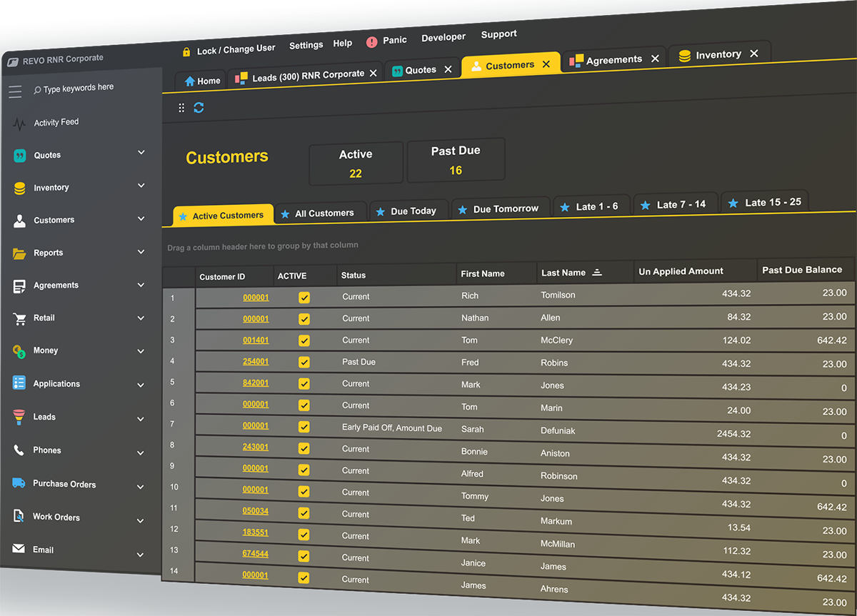Expand the Reports sidebar menu chevron

click(x=141, y=252)
